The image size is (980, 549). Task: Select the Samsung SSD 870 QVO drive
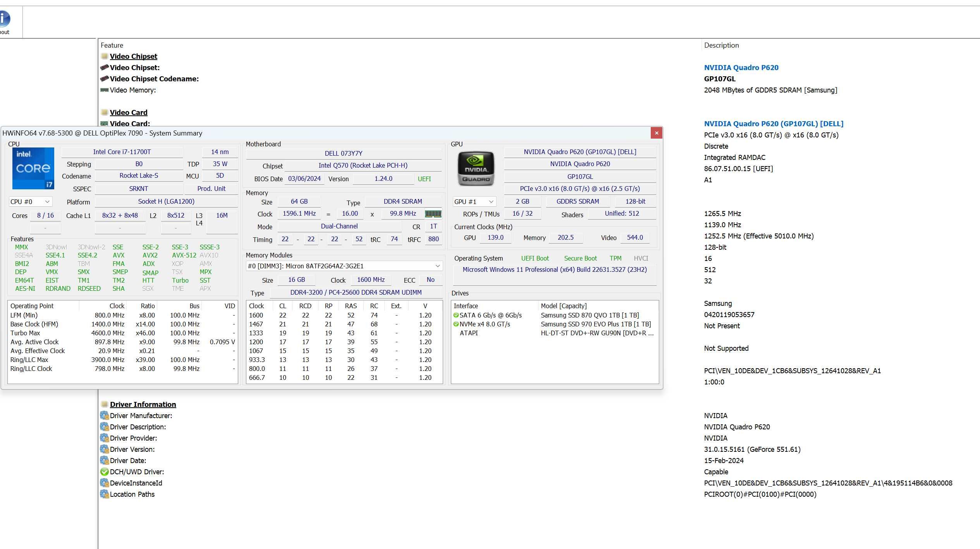[x=555, y=315]
